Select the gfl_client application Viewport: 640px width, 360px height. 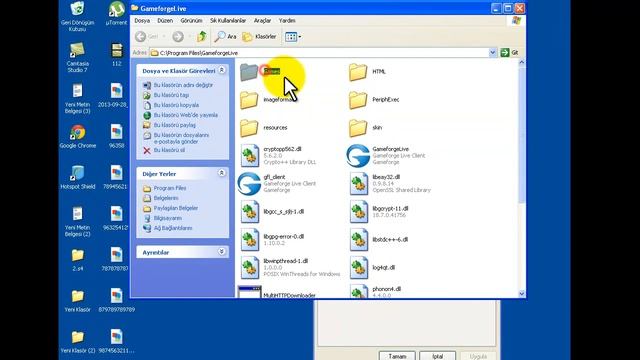point(277,183)
